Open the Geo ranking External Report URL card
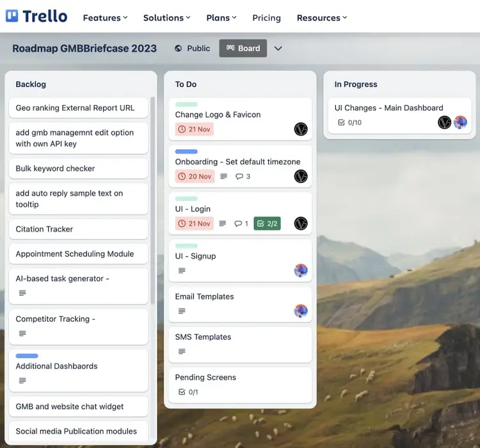 pos(78,108)
